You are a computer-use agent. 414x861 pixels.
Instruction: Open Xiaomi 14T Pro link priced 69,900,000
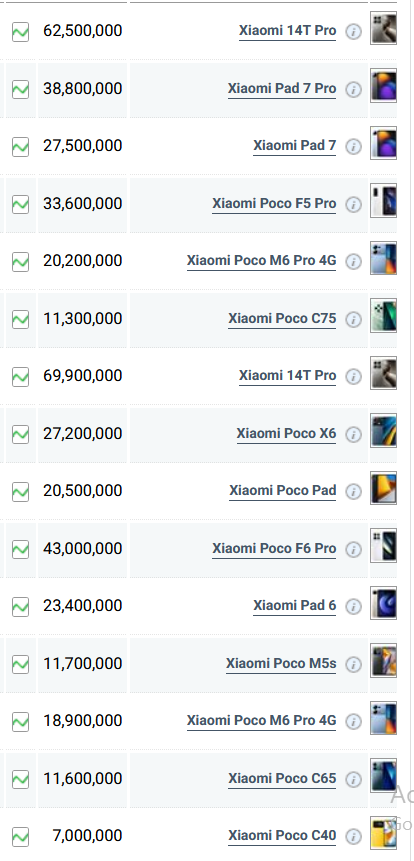pos(287,376)
